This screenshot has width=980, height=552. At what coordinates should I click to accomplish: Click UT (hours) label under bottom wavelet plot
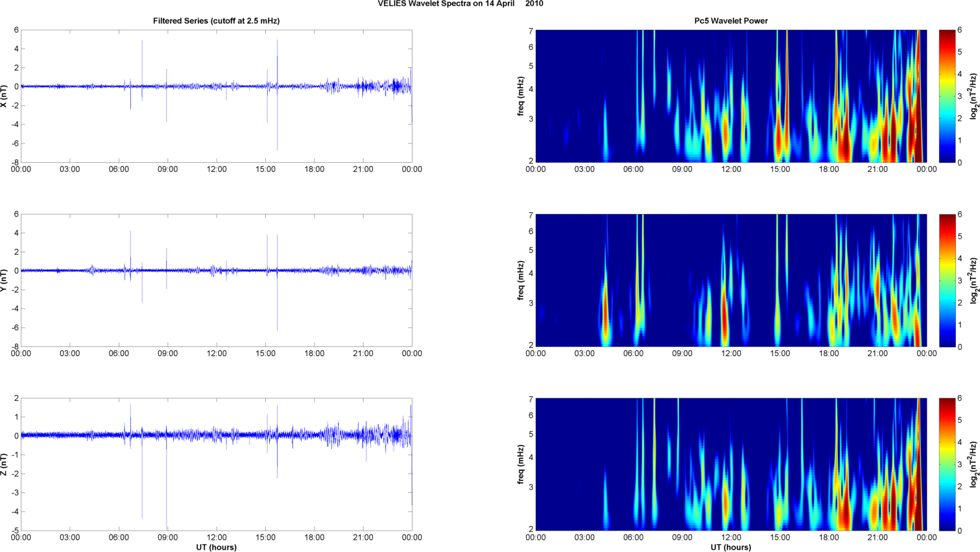pos(731,547)
